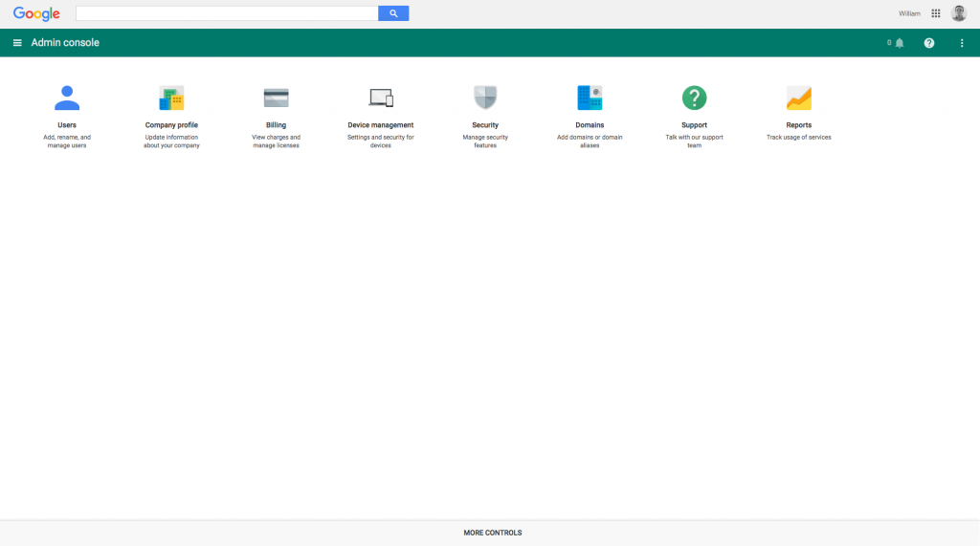Image resolution: width=980 pixels, height=546 pixels.
Task: Click 'Settings and security for devices' text
Action: [381, 142]
